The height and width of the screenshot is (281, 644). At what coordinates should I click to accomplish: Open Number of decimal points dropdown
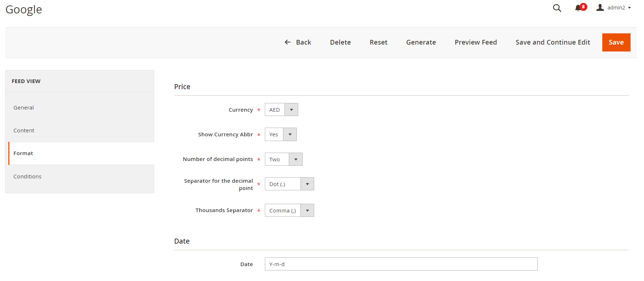pos(283,159)
